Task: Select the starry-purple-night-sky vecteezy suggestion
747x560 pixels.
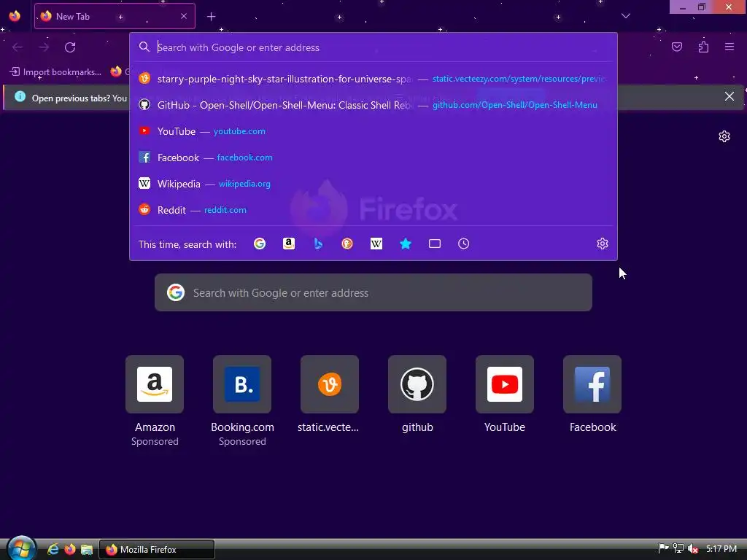Action: tap(373, 79)
